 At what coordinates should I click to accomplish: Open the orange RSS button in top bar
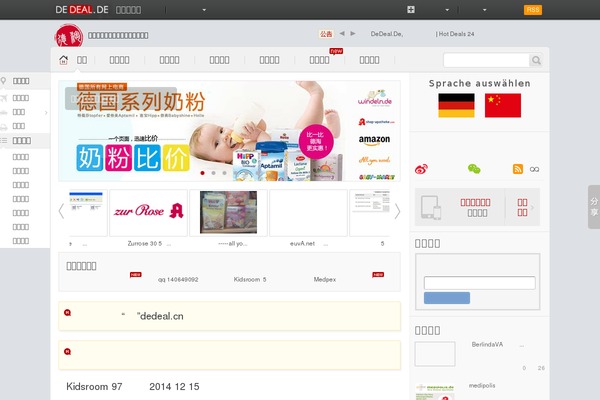533,10
